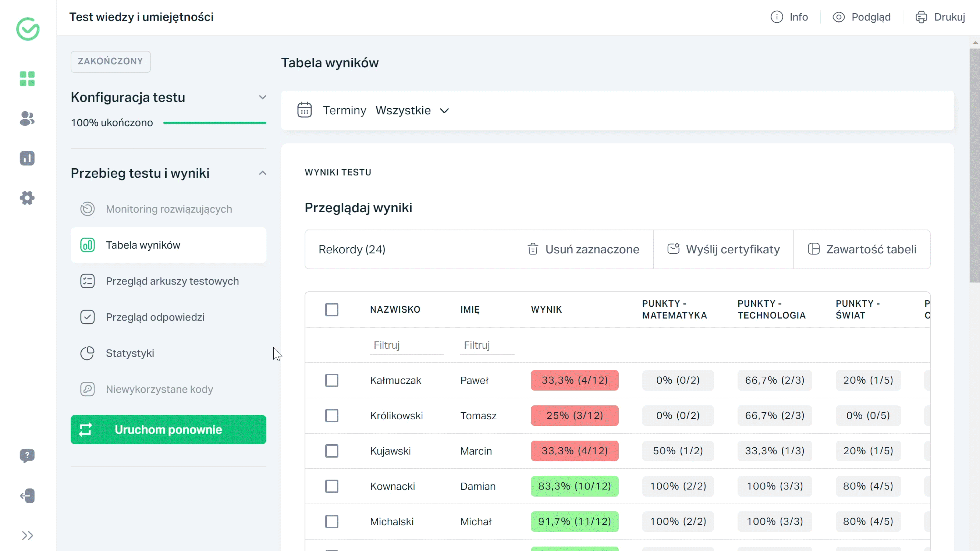Click the 50% (1/2) Matematyka cell

pyautogui.click(x=678, y=451)
